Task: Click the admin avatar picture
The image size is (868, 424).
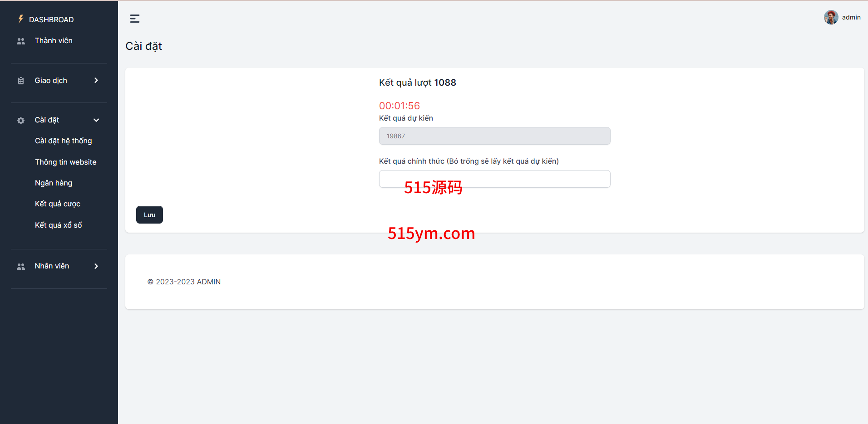Action: point(831,18)
